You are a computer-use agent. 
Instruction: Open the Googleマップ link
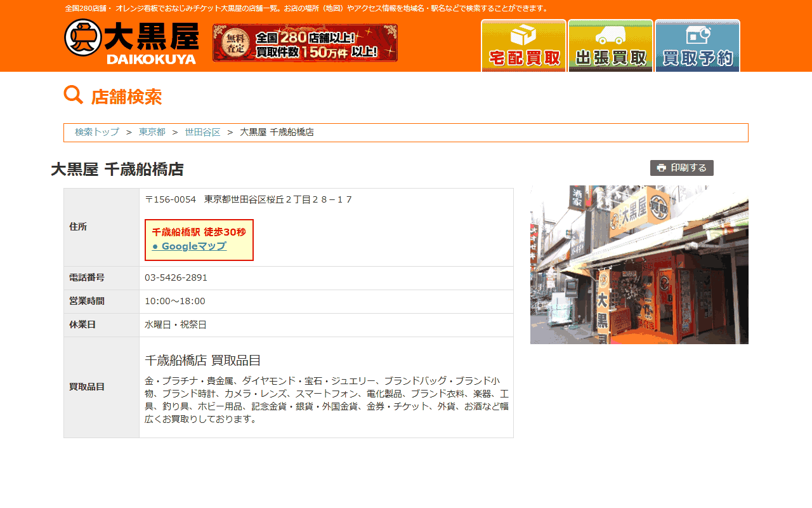click(x=189, y=246)
